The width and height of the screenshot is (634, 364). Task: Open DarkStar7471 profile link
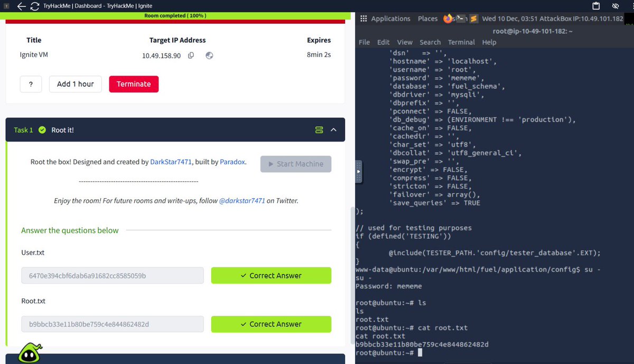click(171, 162)
